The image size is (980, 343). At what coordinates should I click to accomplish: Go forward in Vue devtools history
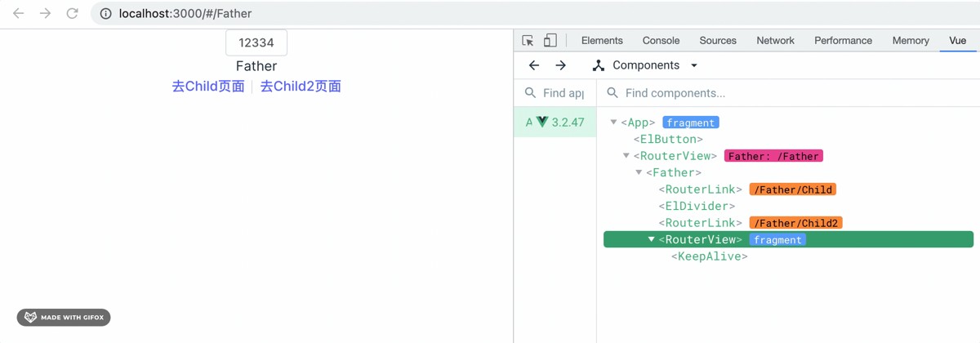pos(561,65)
